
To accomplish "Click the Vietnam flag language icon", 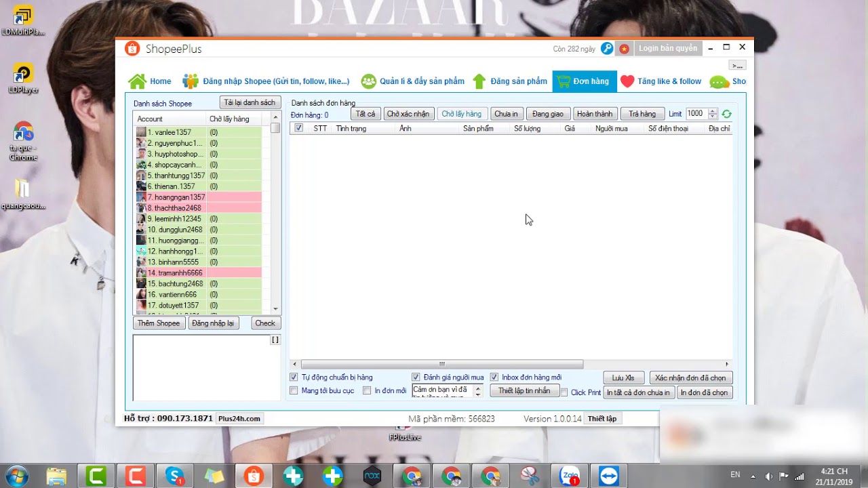I will coord(624,49).
